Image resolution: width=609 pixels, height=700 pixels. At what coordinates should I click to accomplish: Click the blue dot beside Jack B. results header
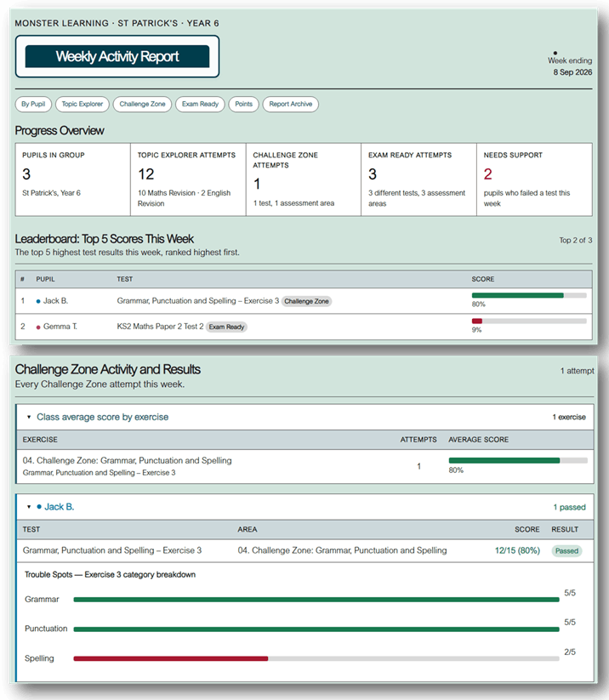[39, 507]
